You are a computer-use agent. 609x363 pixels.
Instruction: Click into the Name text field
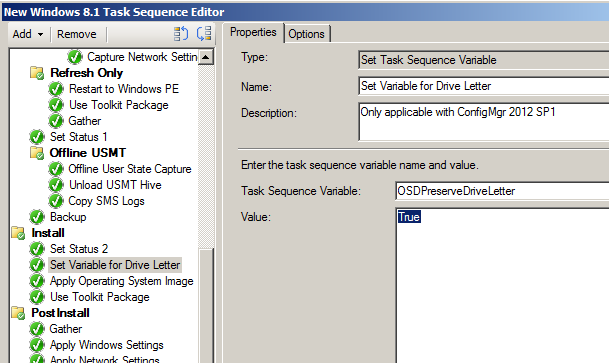pos(484,86)
